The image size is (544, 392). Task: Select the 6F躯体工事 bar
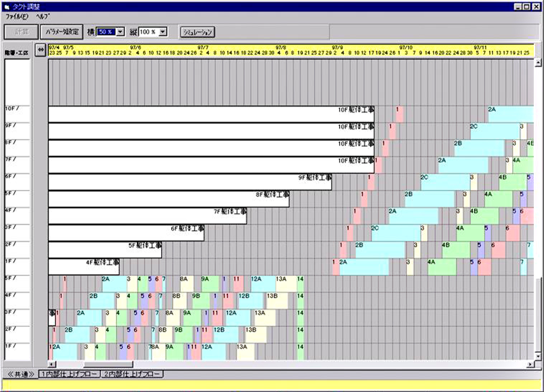[x=126, y=233]
